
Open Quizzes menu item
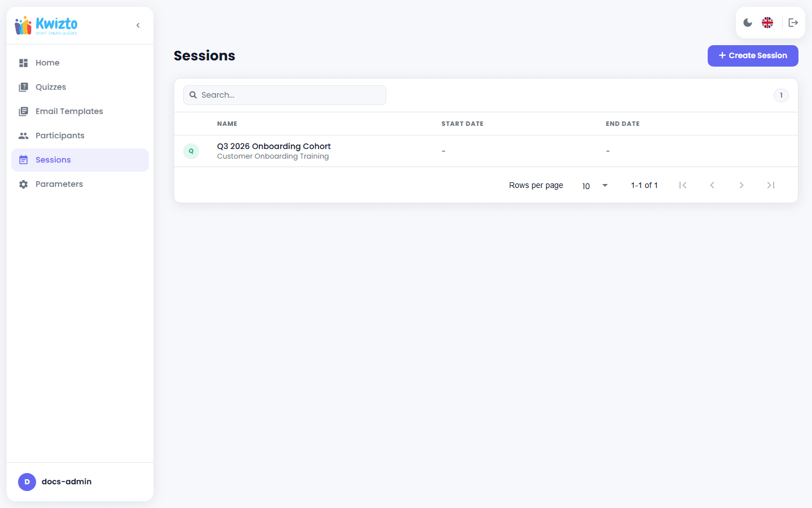click(x=80, y=87)
